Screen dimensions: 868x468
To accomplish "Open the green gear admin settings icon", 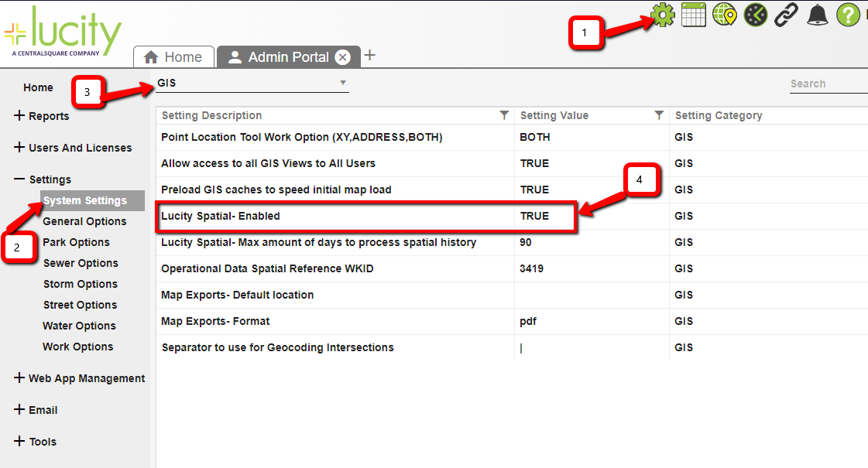I will coord(663,15).
